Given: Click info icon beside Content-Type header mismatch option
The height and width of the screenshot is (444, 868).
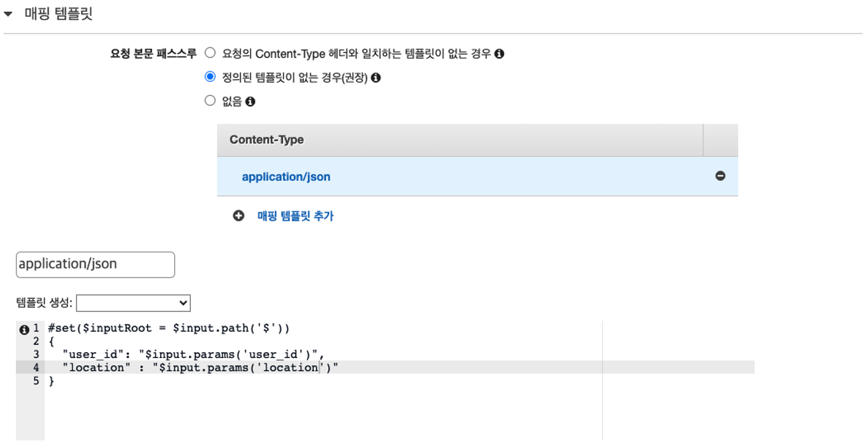Looking at the screenshot, I should [x=499, y=54].
